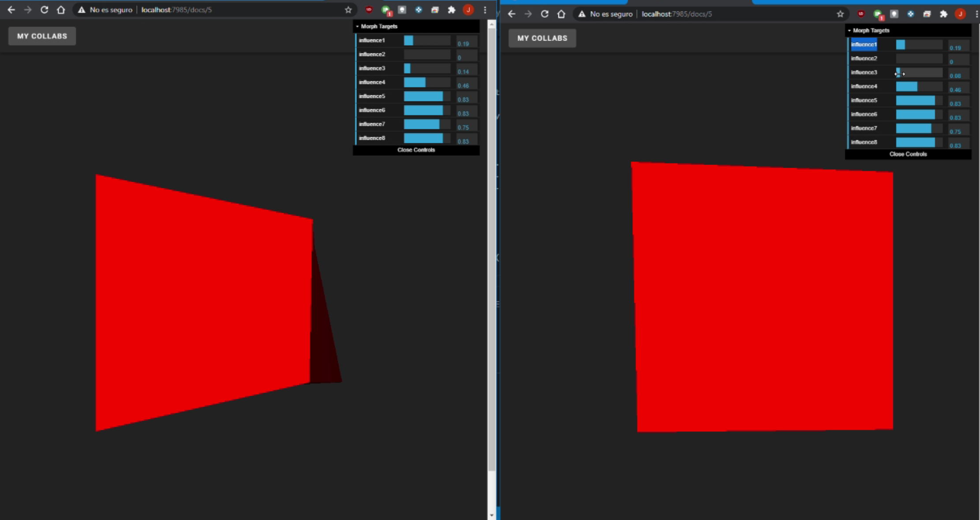Viewport: 980px width, 520px height.
Task: Click reload icon in left browser window
Action: [44, 10]
